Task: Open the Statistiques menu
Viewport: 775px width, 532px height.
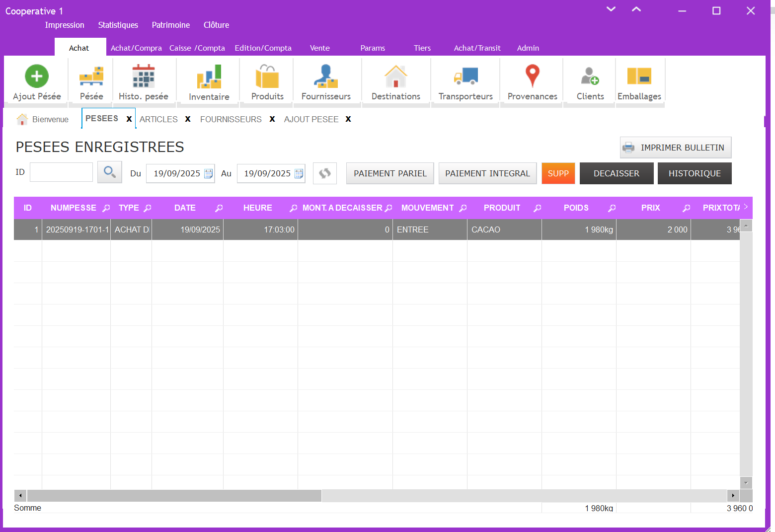Action: pos(118,25)
